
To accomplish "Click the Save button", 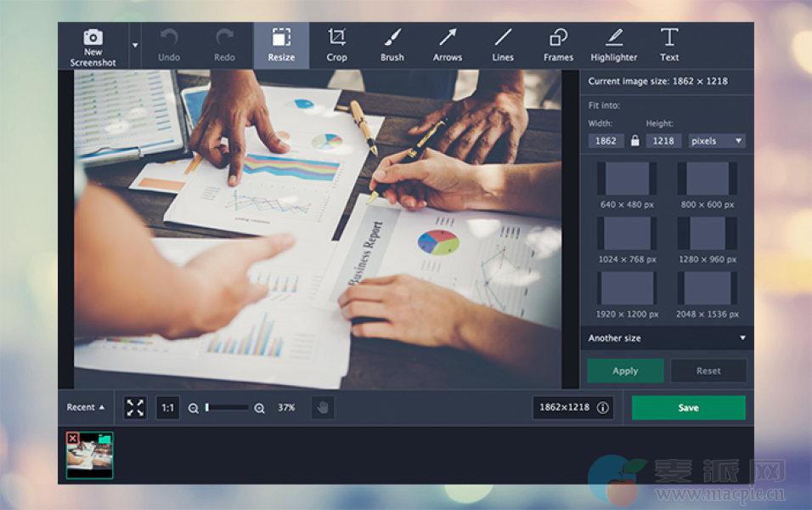I will pos(688,408).
